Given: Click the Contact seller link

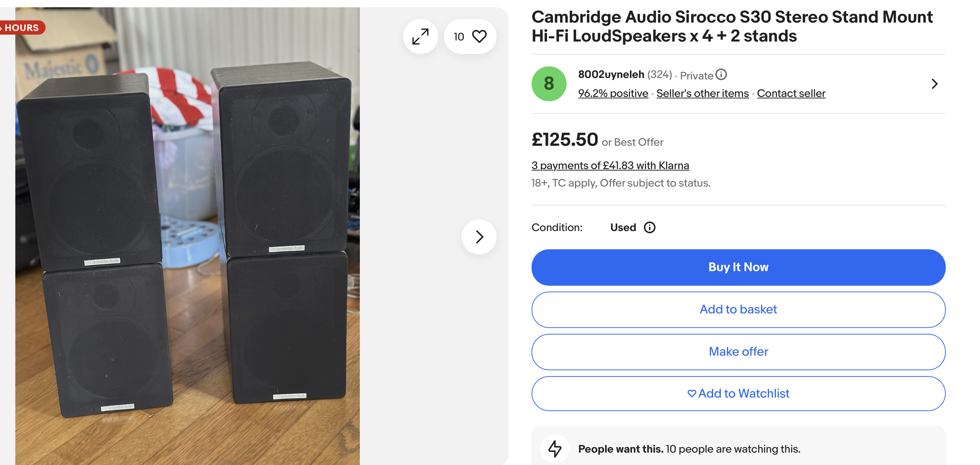Looking at the screenshot, I should [x=791, y=93].
